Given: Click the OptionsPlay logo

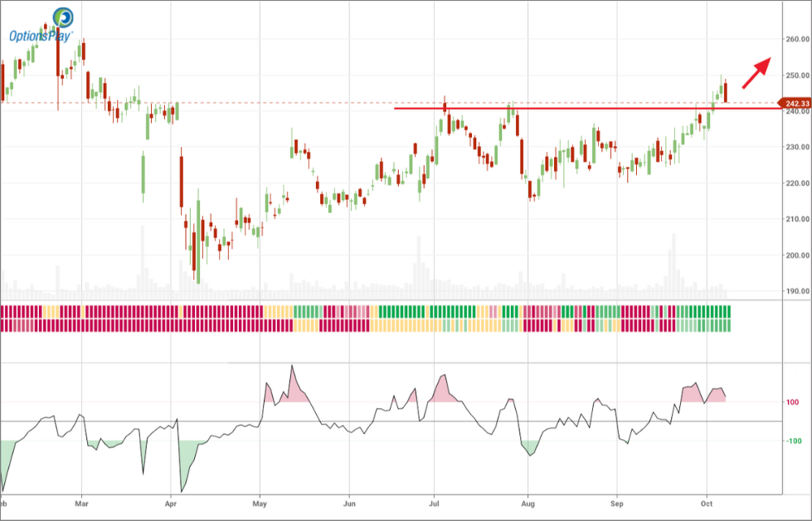Looking at the screenshot, I should click(41, 25).
